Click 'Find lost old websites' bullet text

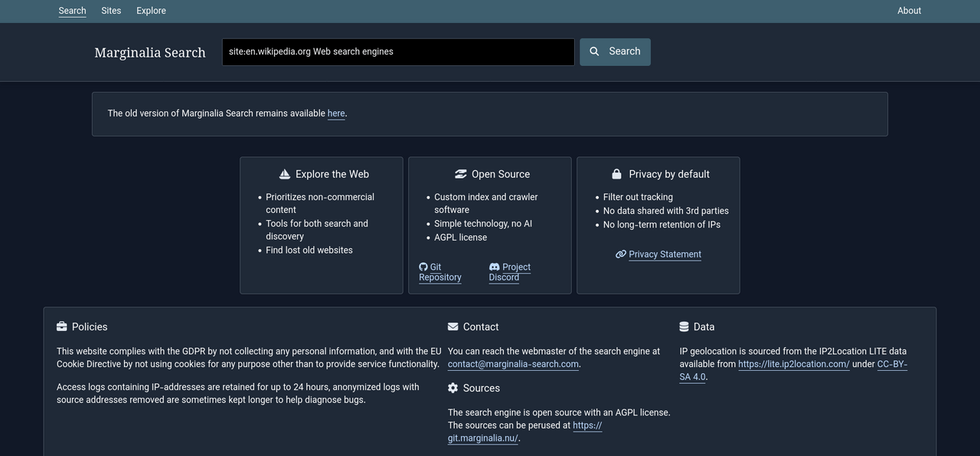point(309,250)
